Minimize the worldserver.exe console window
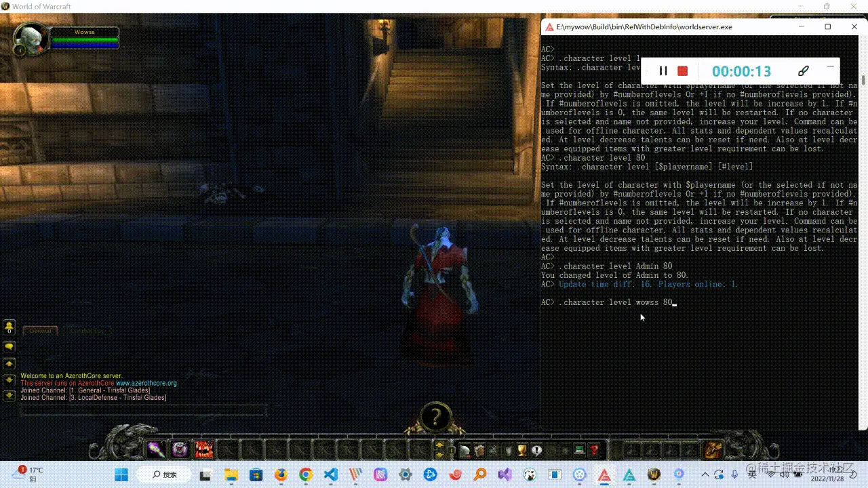 click(802, 27)
